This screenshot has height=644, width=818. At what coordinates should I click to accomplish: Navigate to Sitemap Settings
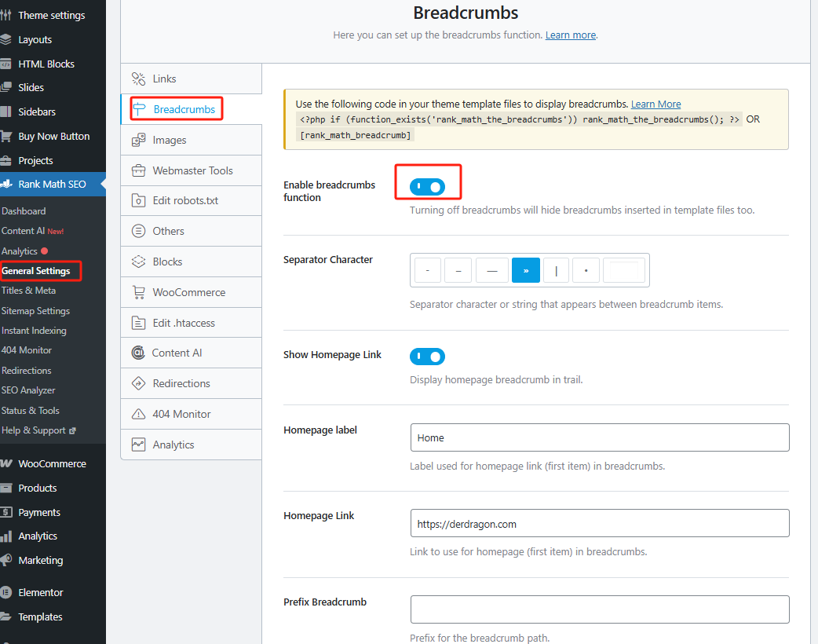(36, 310)
